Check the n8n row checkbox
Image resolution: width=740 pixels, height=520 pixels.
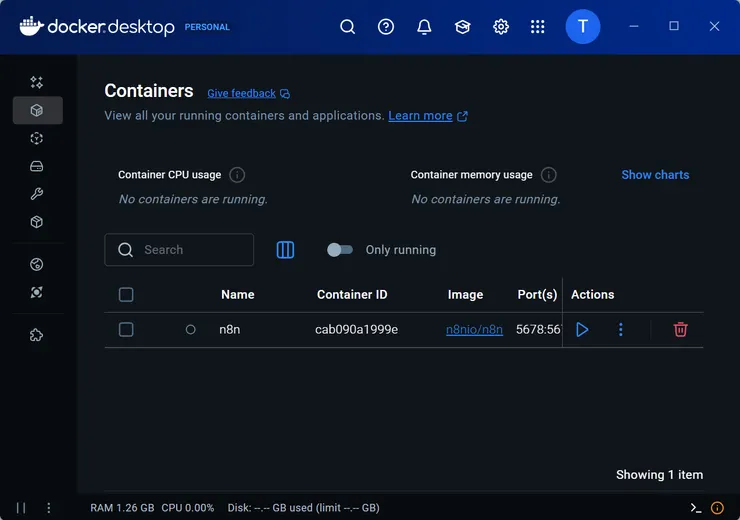click(126, 329)
